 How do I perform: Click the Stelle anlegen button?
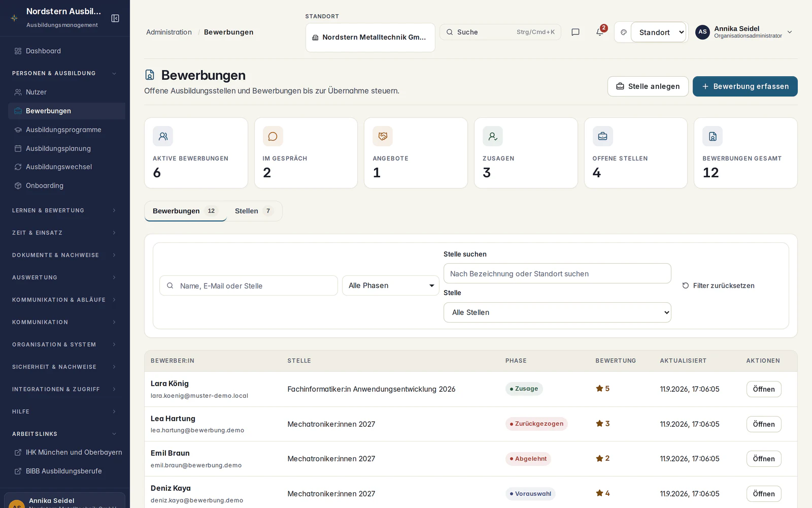648,86
